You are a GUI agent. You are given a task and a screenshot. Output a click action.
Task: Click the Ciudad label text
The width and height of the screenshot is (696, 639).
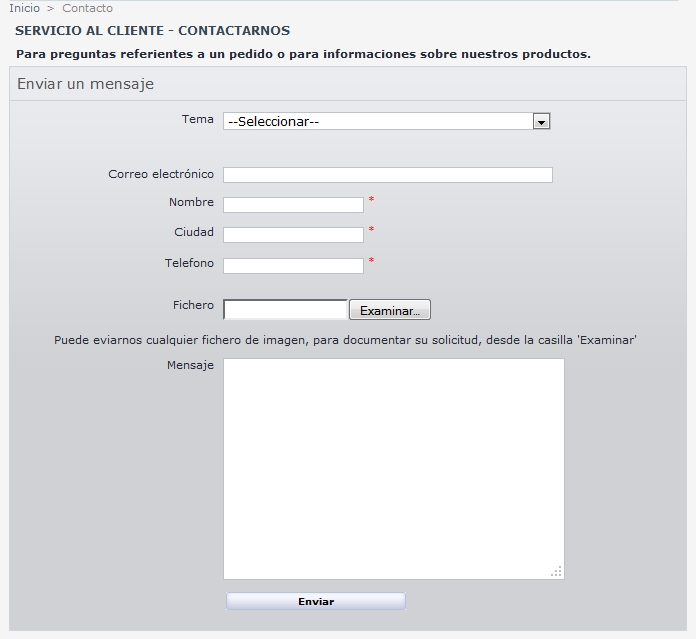click(x=194, y=232)
